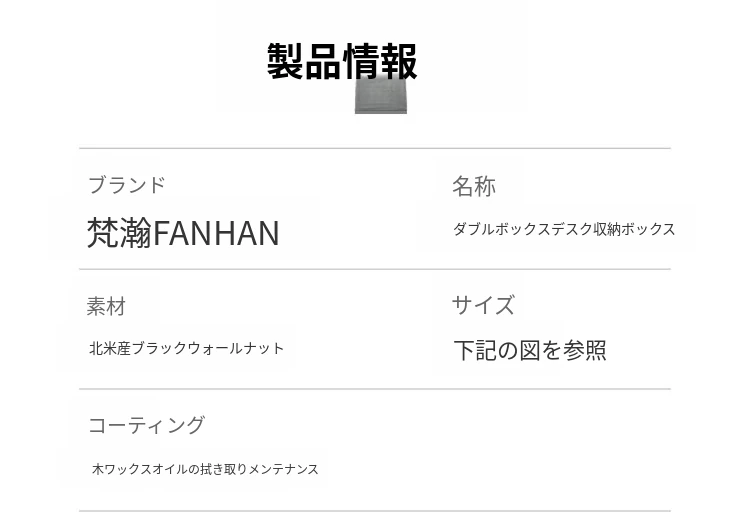Select the コーティング field label

pos(146,425)
